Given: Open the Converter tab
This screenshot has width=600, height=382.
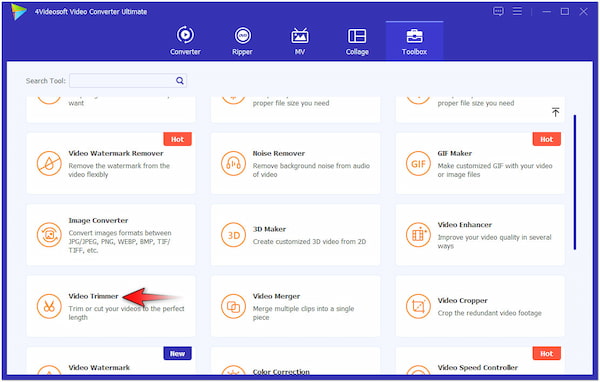Looking at the screenshot, I should 185,41.
